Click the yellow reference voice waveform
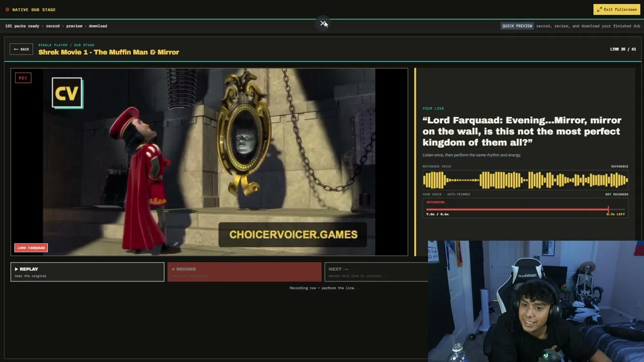The height and width of the screenshot is (362, 644). pos(525,180)
